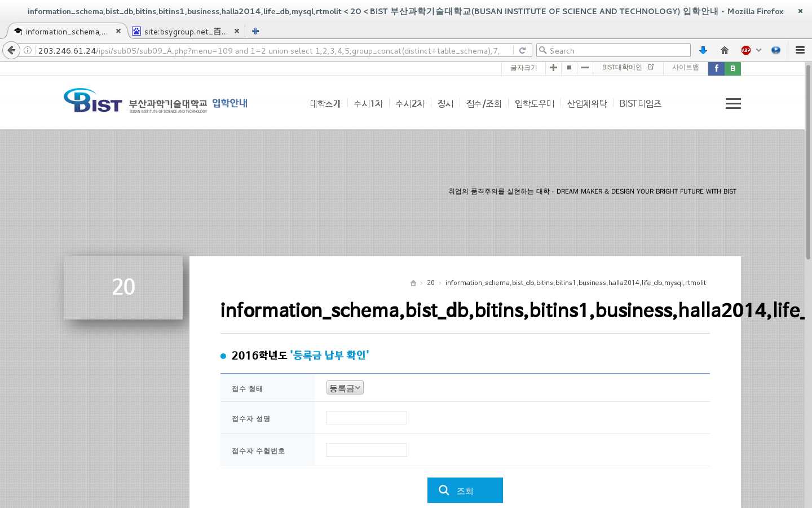Click the 입학안내 text beside logo
812x508 pixels.
click(x=230, y=103)
